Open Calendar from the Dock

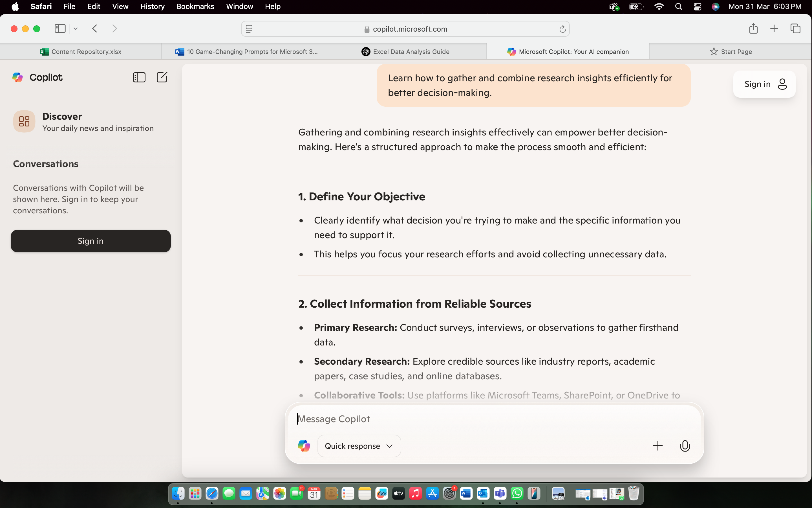314,494
